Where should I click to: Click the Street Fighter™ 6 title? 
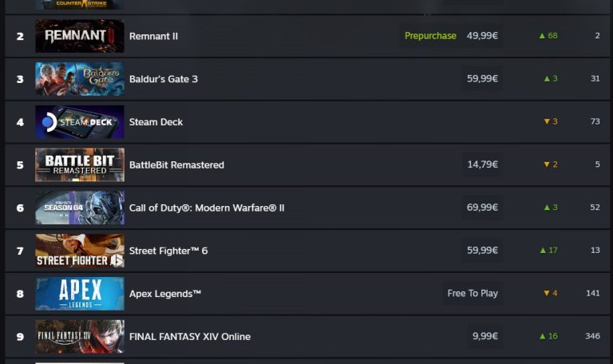pyautogui.click(x=168, y=251)
